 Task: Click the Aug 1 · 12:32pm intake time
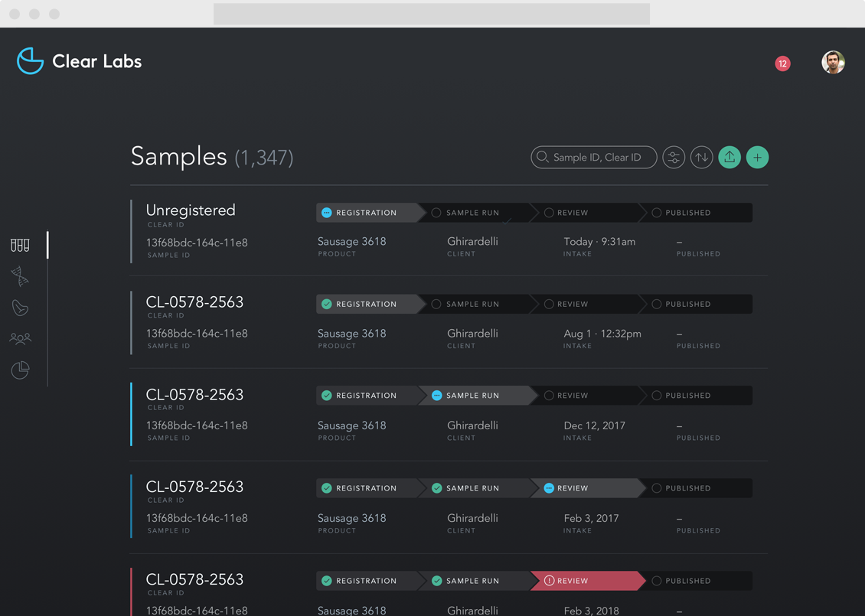(602, 334)
